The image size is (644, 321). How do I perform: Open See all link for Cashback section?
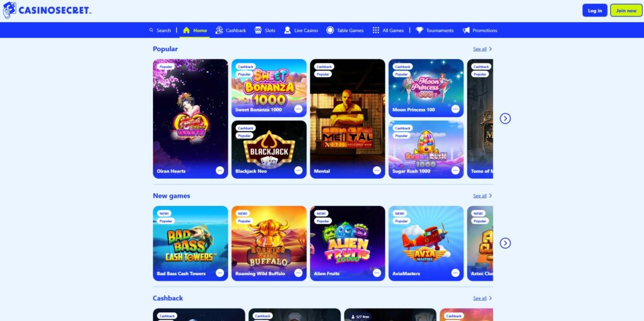[482, 298]
